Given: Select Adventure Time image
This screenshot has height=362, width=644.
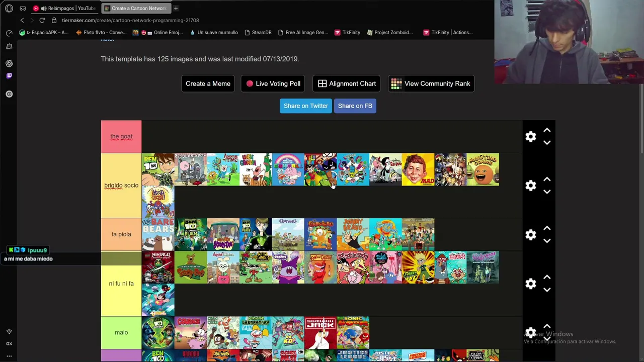Looking at the screenshot, I should click(x=223, y=169).
